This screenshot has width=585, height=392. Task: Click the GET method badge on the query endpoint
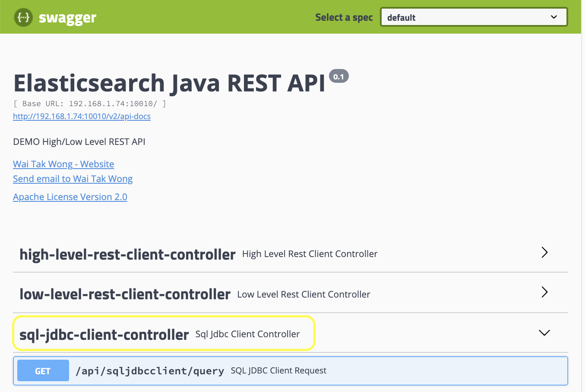click(x=43, y=370)
